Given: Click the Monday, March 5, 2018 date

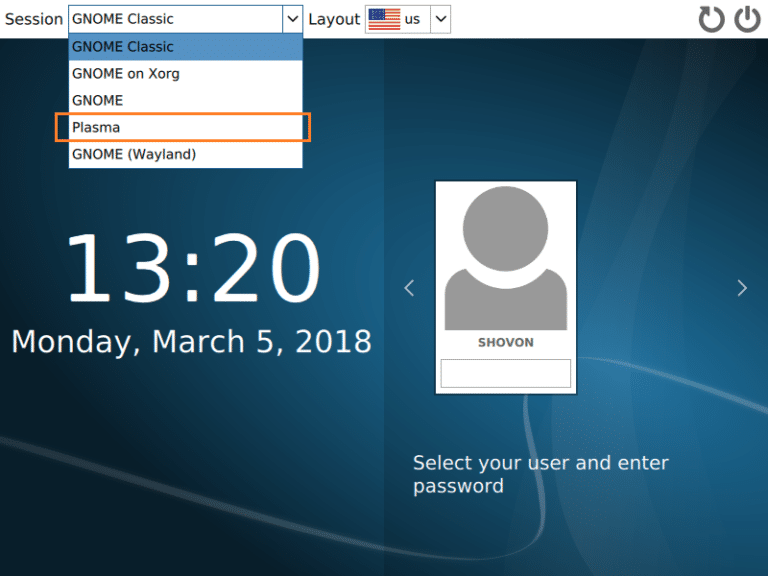Looking at the screenshot, I should 192,341.
